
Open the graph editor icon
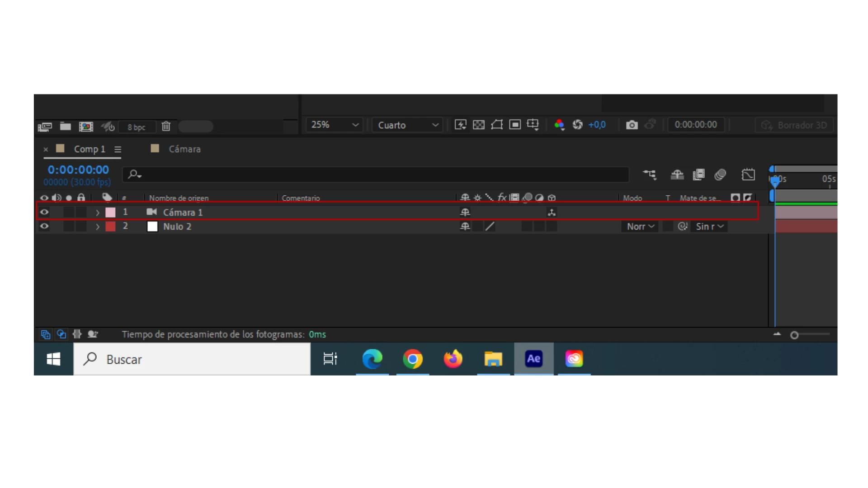tap(748, 174)
